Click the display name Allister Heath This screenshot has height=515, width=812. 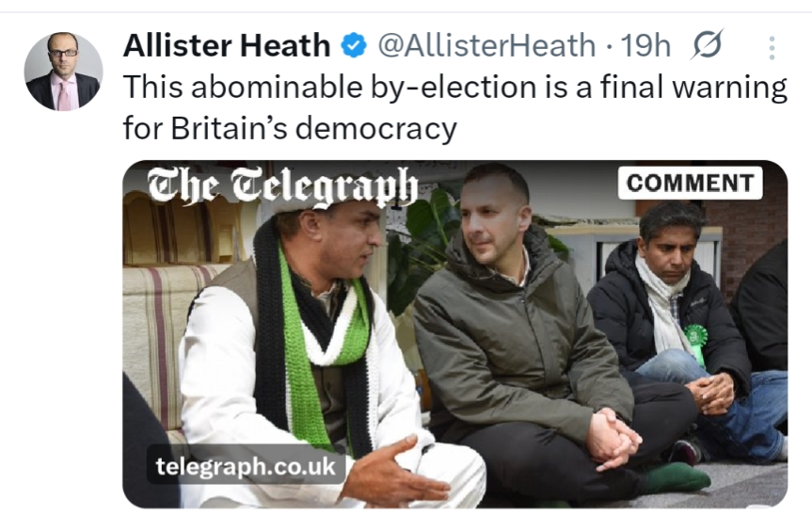227,45
